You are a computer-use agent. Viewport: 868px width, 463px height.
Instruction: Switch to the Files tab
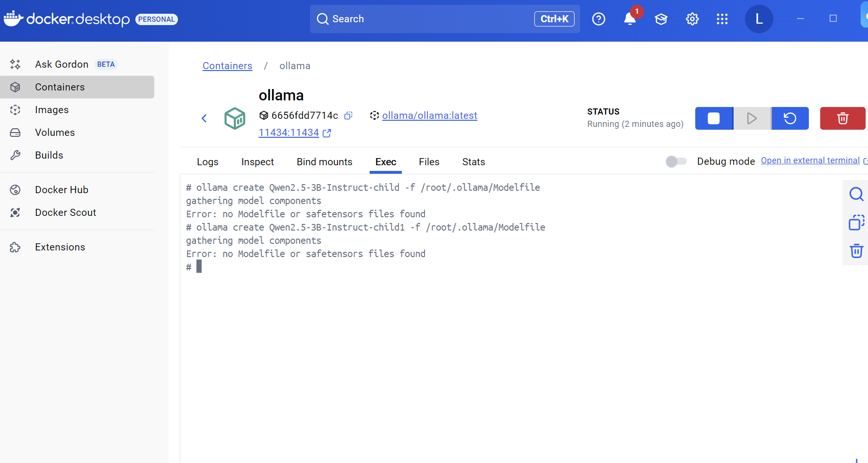429,162
